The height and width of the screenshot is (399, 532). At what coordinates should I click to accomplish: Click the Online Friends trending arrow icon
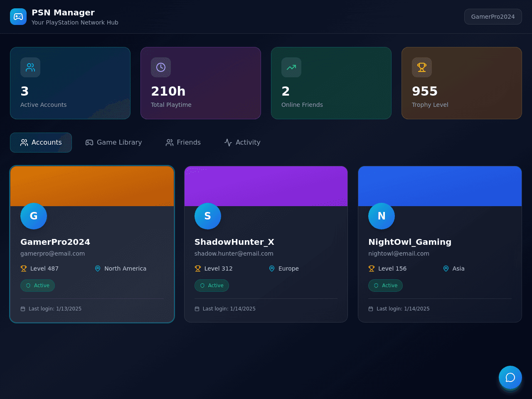(x=291, y=67)
